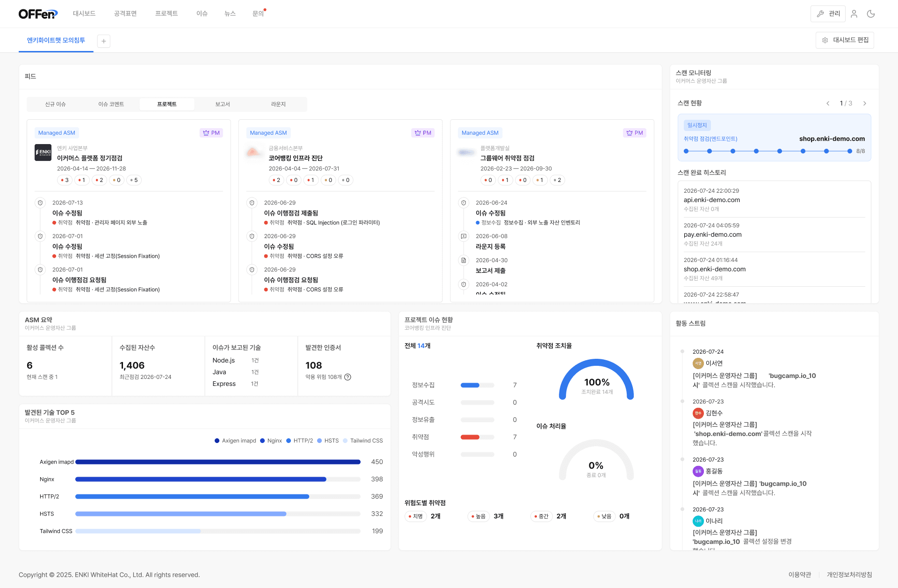Click the wrench 관리 button
This screenshot has width=898, height=588.
pyautogui.click(x=828, y=14)
